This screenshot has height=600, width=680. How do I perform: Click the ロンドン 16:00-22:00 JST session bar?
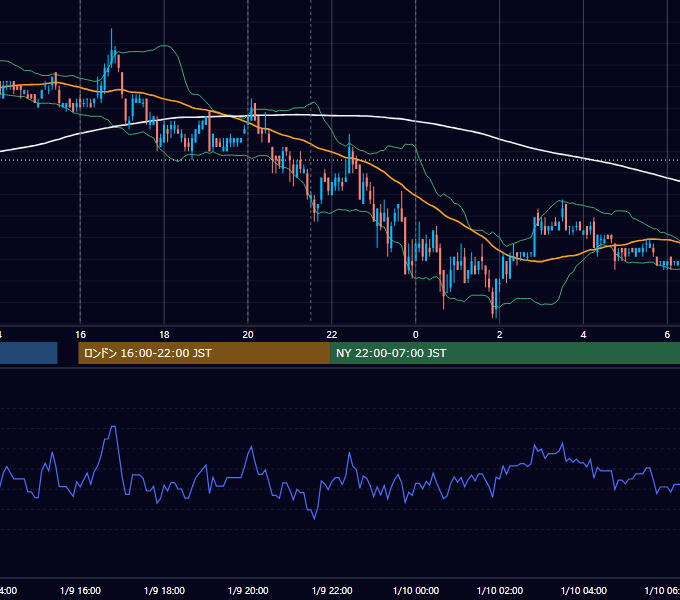pyautogui.click(x=204, y=353)
